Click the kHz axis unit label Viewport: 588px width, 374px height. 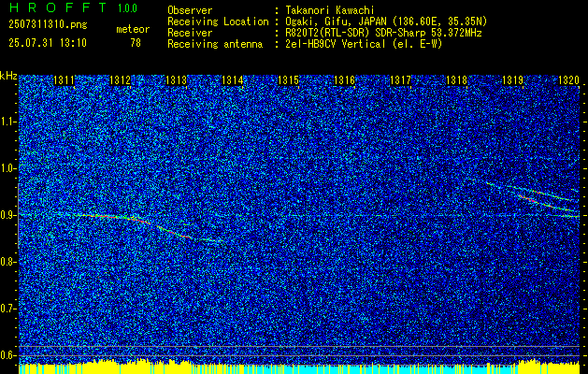(x=8, y=76)
